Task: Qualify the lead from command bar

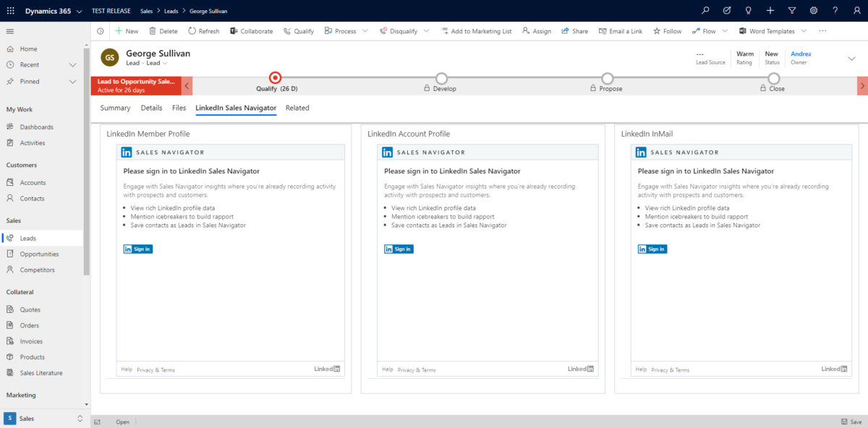Action: (299, 31)
